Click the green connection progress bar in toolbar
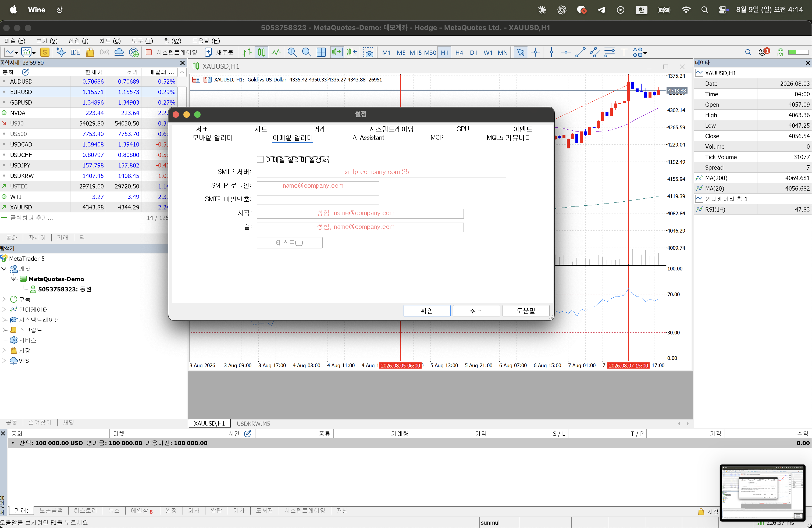The width and height of the screenshot is (812, 528). (798, 52)
